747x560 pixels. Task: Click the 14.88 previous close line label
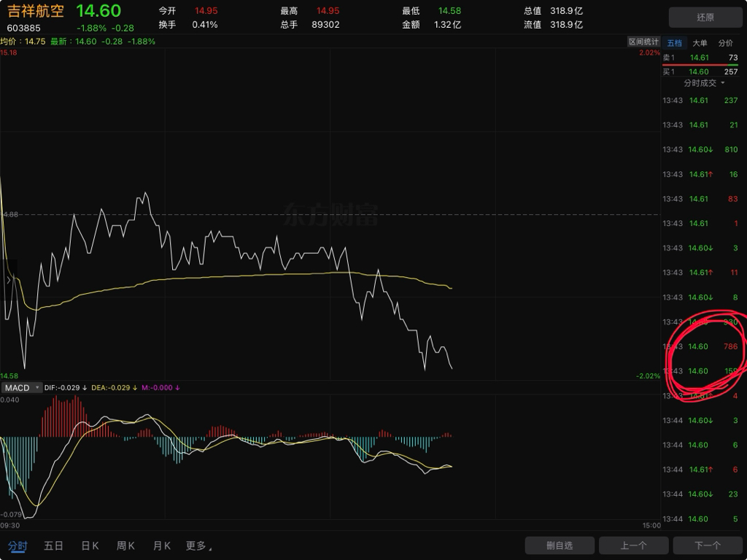(10, 215)
